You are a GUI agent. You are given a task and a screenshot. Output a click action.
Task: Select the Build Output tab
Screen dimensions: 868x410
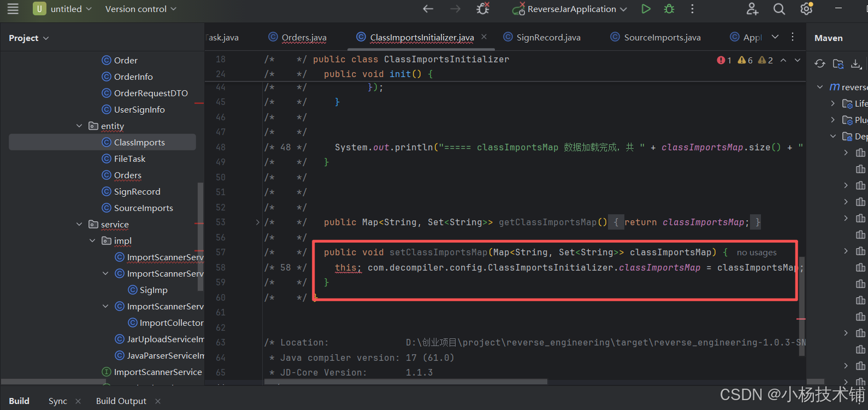click(121, 401)
